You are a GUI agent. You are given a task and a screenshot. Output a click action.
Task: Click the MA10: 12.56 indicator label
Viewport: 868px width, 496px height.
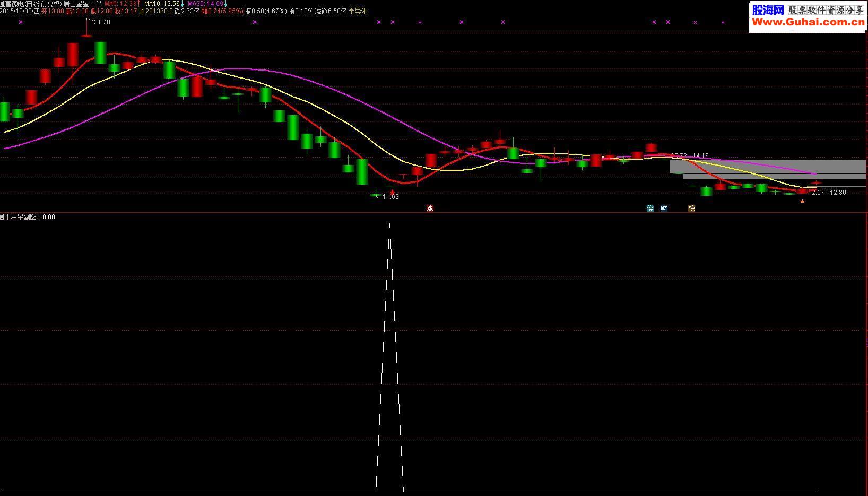tap(162, 4)
